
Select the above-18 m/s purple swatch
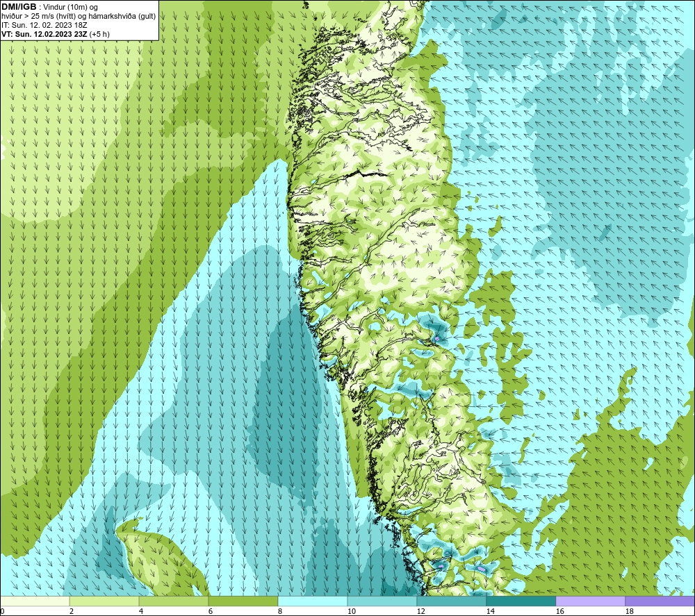click(660, 601)
